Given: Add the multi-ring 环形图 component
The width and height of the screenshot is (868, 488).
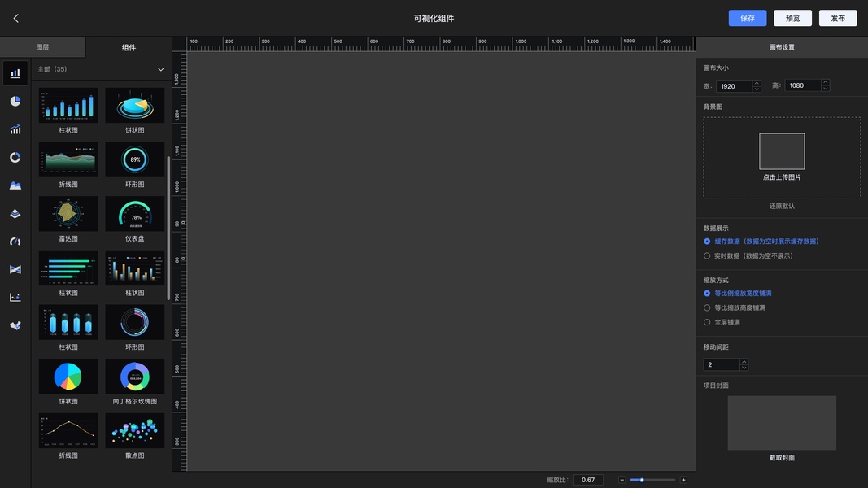Looking at the screenshot, I should 134,322.
